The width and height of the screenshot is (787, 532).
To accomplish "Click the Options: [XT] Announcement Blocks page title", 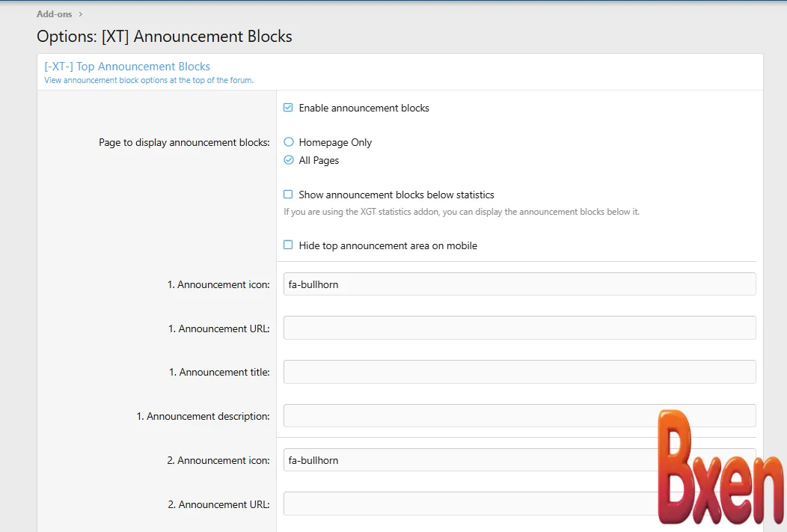I will click(165, 36).
